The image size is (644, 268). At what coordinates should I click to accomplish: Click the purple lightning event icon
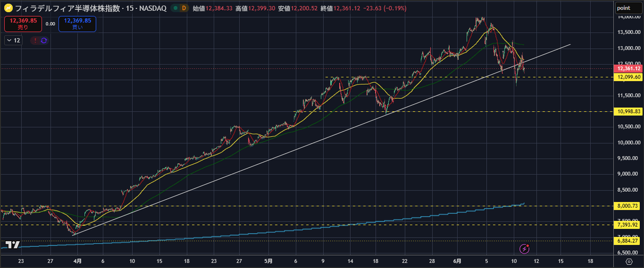point(525,249)
